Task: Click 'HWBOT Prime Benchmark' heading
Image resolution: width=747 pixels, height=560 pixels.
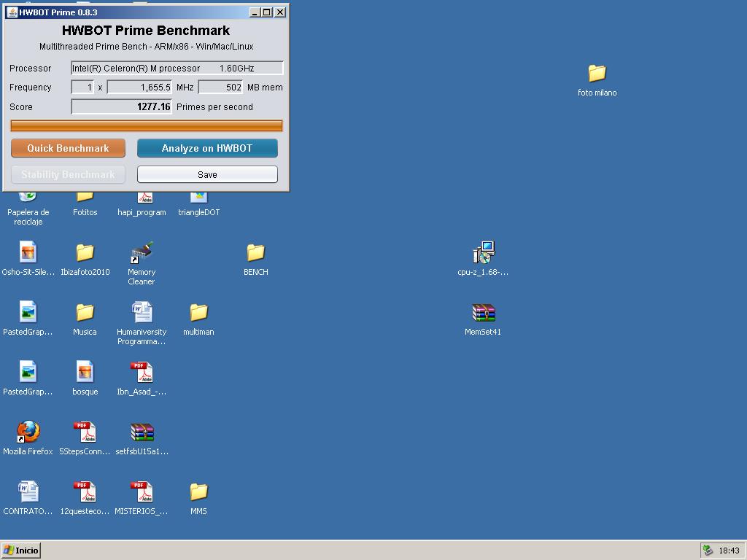Action: [146, 31]
